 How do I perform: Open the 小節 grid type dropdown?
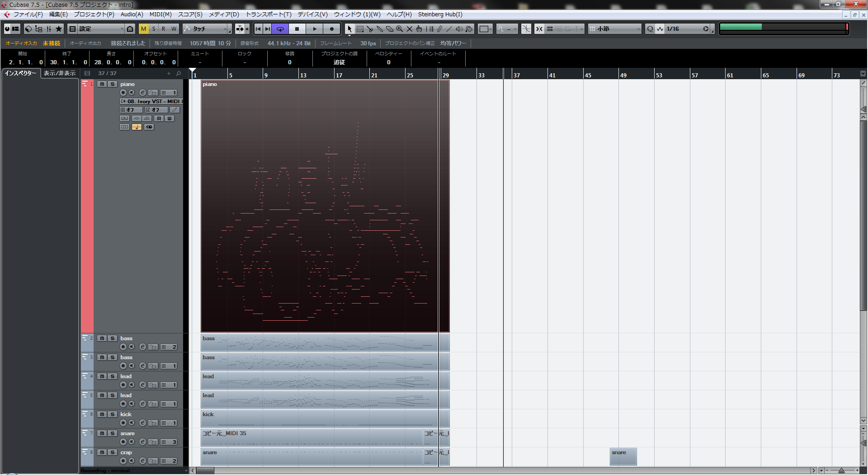click(x=638, y=29)
